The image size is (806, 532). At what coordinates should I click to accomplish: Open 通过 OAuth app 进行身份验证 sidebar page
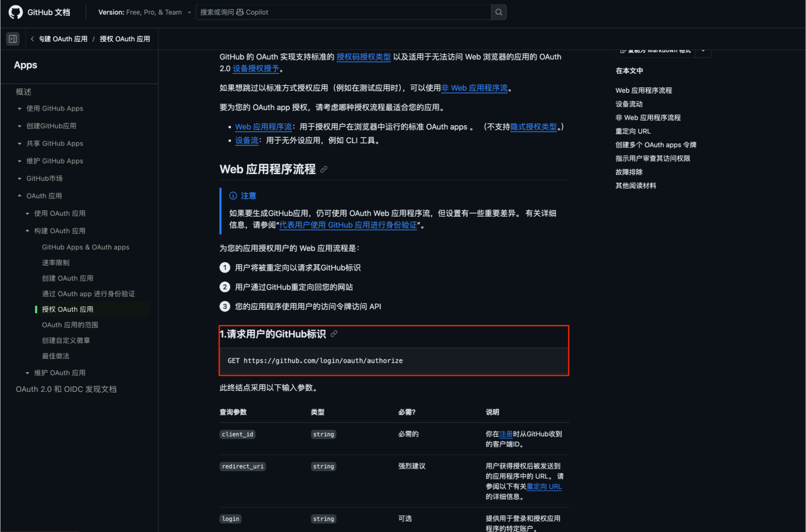coord(89,294)
